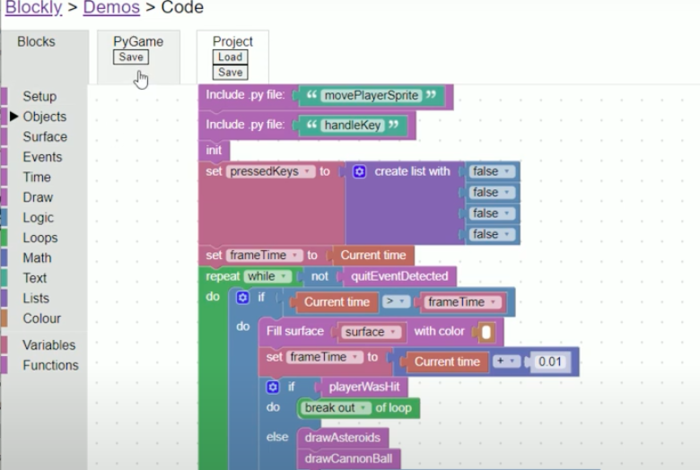Image resolution: width=700 pixels, height=470 pixels.
Task: Open the surface variable dropdown
Action: pyautogui.click(x=371, y=332)
